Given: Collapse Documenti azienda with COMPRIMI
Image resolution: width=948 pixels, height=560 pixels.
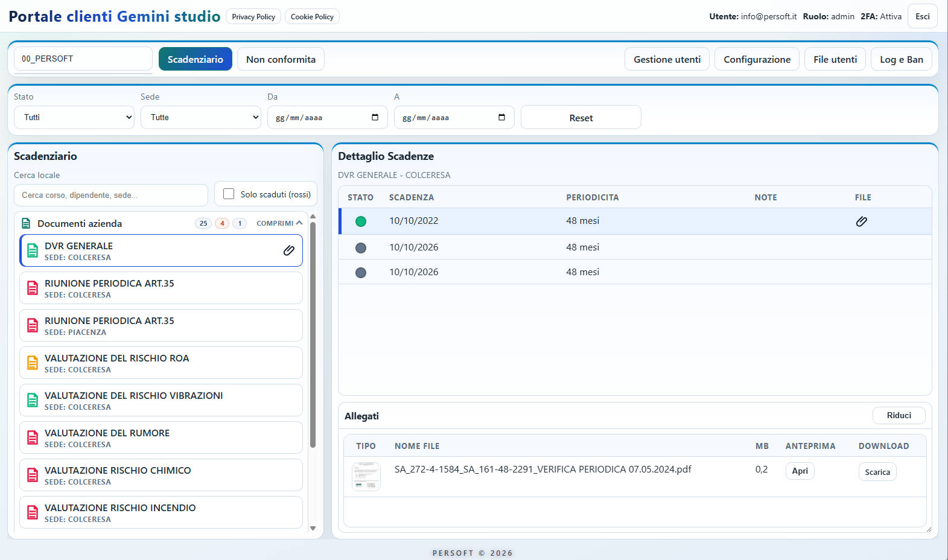Looking at the screenshot, I should (279, 223).
